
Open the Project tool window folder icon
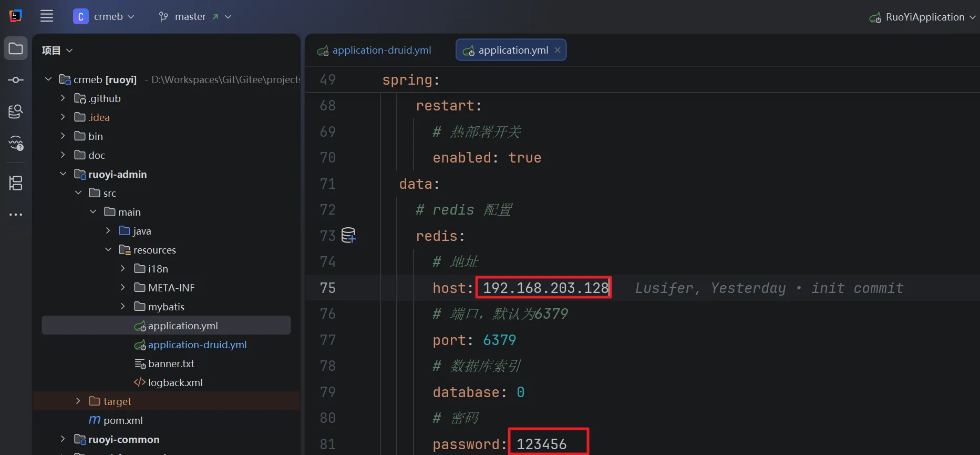[x=16, y=49]
